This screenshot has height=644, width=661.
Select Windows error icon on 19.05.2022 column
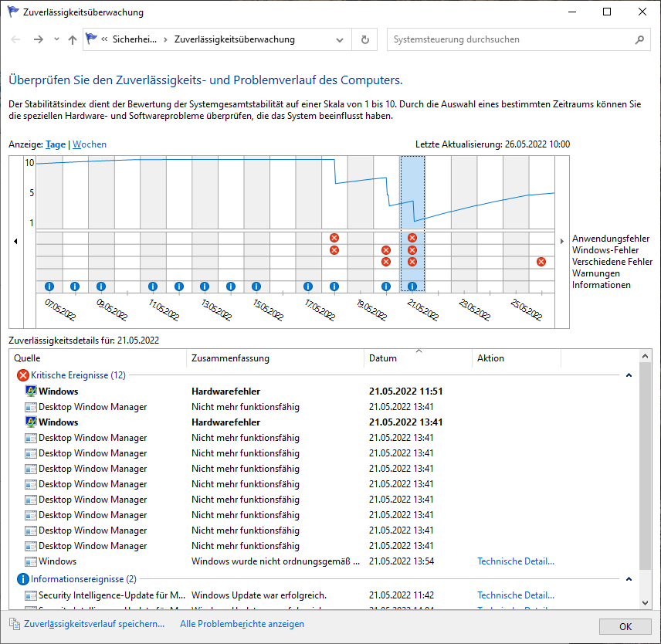[386, 250]
